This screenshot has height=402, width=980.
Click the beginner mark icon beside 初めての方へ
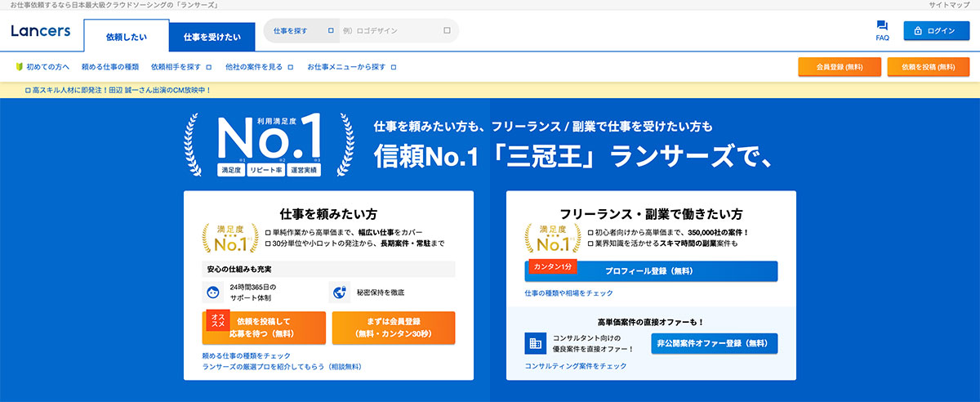tap(20, 66)
